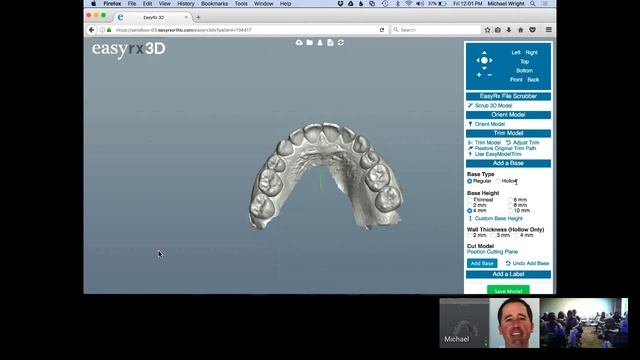Pan view down with the down arrow
Screen dimensions: 640x360
[484, 68]
